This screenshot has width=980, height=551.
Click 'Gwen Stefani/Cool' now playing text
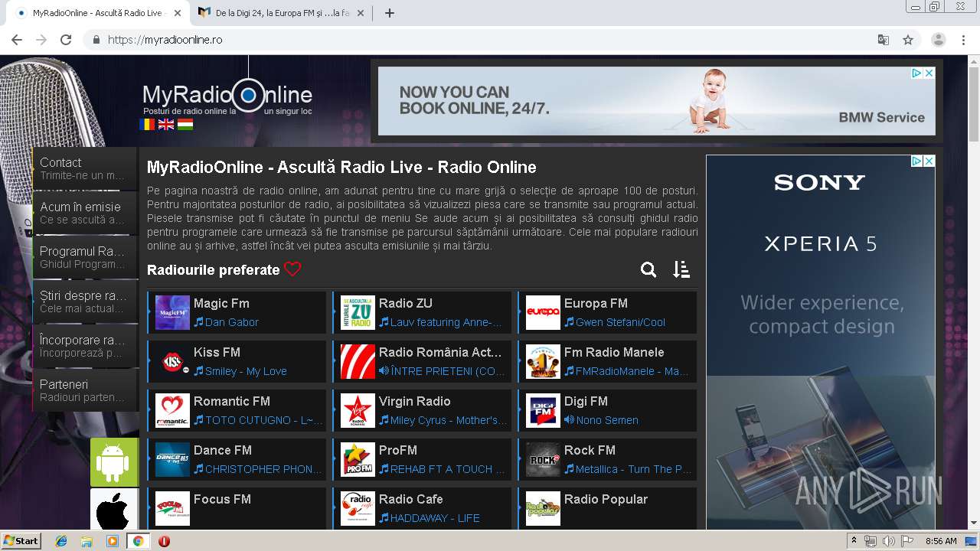pyautogui.click(x=620, y=322)
